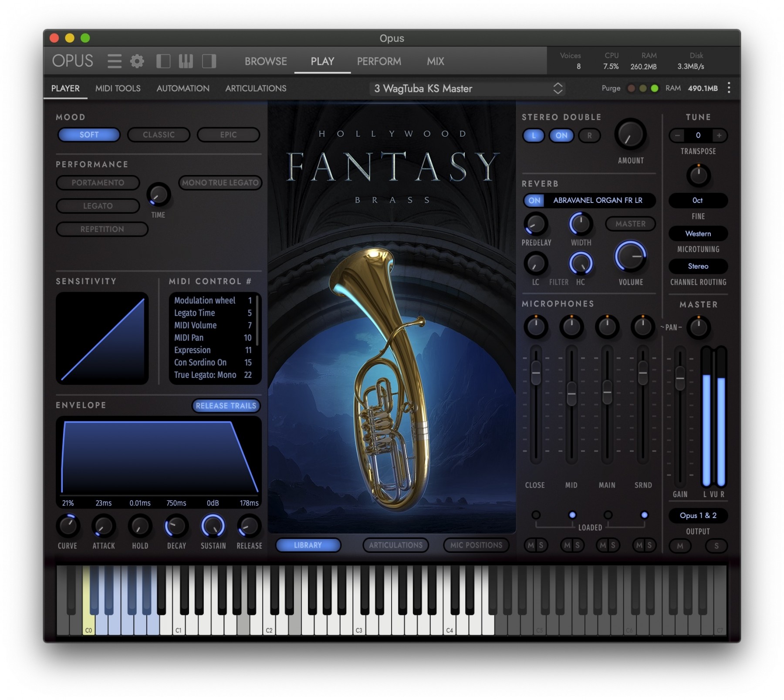Increase transpose with plus button
This screenshot has width=784, height=700.
click(719, 135)
